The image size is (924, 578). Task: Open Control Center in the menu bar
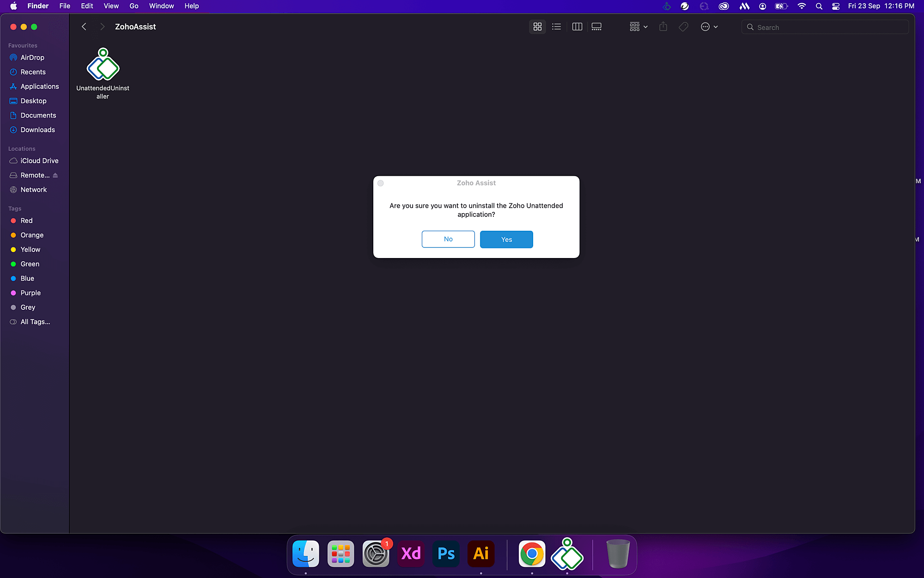(836, 6)
